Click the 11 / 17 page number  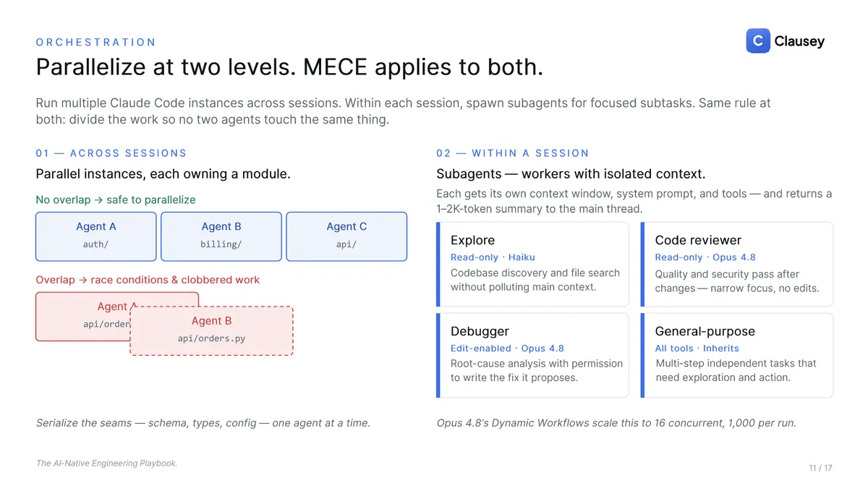pos(820,468)
